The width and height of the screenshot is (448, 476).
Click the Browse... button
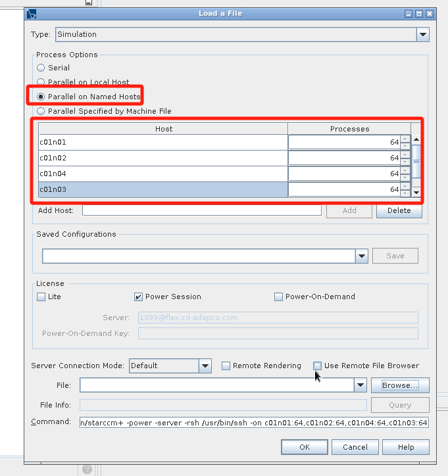[x=400, y=385]
